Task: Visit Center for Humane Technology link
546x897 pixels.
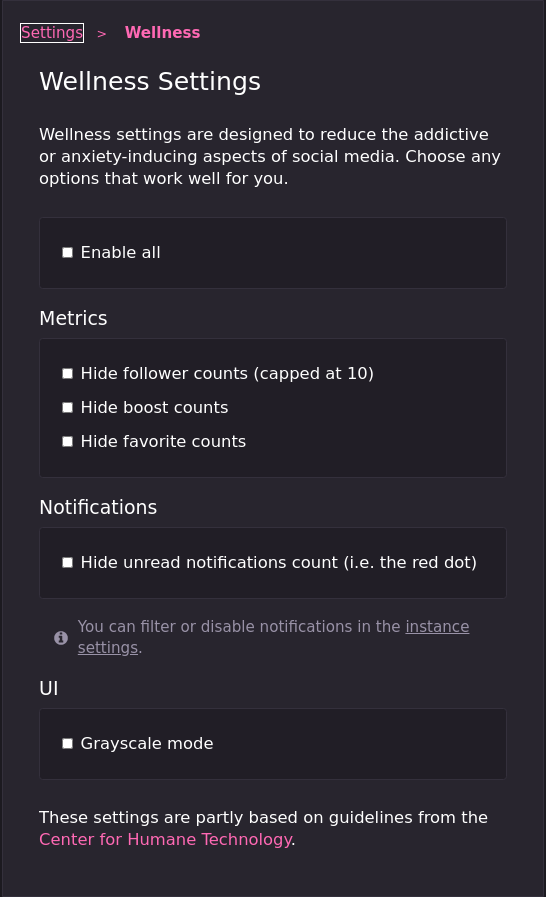Action: click(x=165, y=839)
